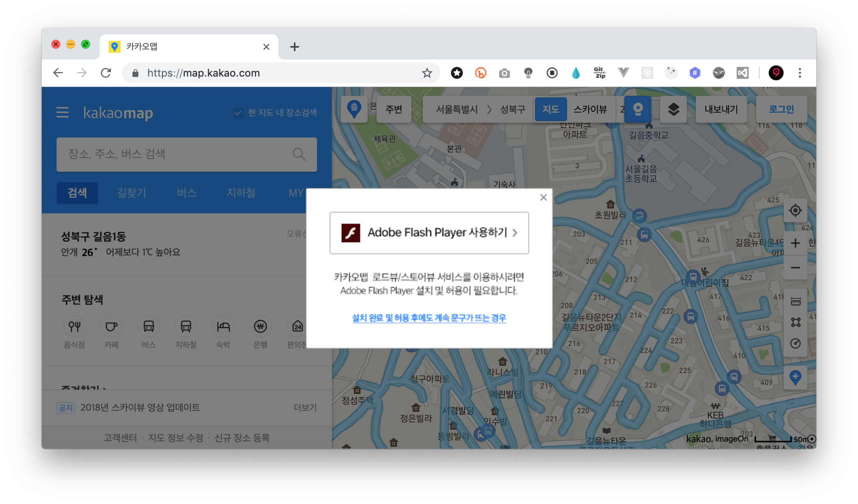This screenshot has width=858, height=504.
Task: Select the cafe (카페) nearby icon
Action: (x=111, y=327)
